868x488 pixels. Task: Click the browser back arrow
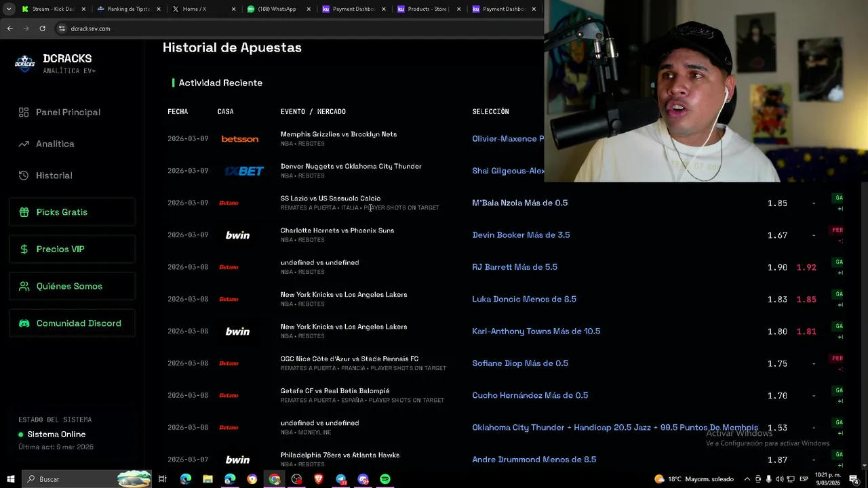coord(9,28)
